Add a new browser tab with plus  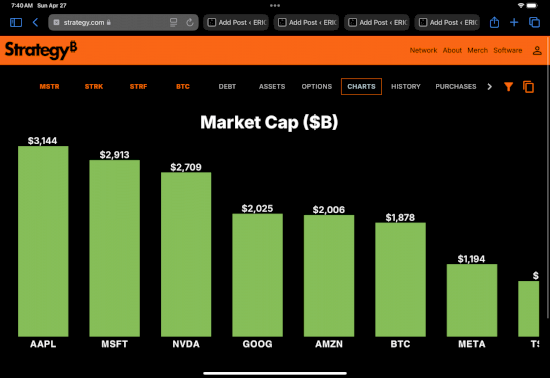point(514,22)
